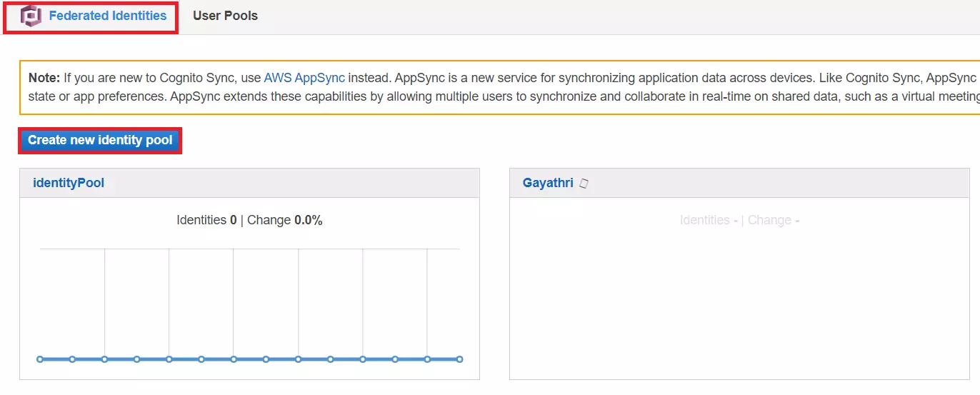Click the Cognito logo icon

click(x=31, y=16)
